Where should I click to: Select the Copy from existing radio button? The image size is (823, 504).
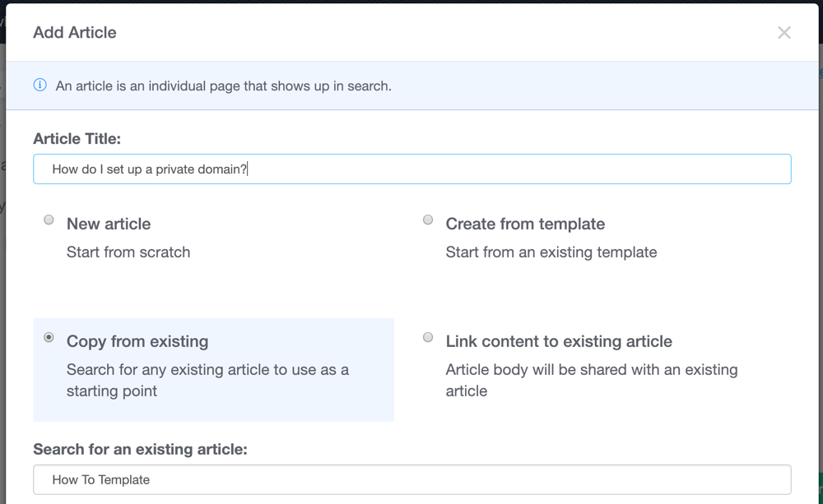[x=49, y=338]
